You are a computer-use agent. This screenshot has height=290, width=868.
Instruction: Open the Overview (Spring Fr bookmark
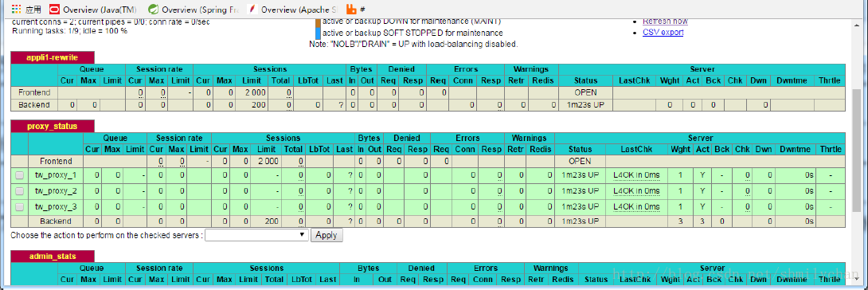pos(194,10)
